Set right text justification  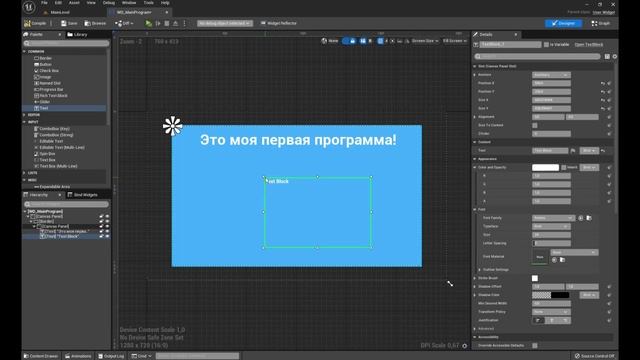click(x=565, y=320)
